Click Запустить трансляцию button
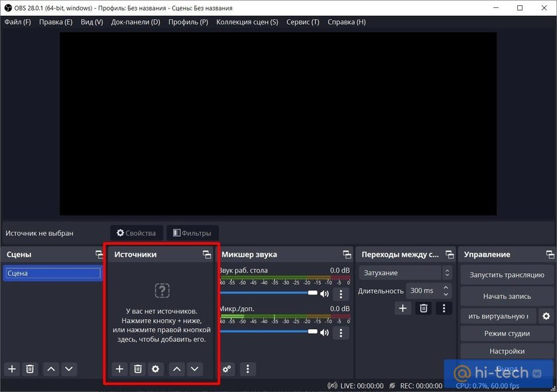This screenshot has height=392, width=557. tap(507, 275)
